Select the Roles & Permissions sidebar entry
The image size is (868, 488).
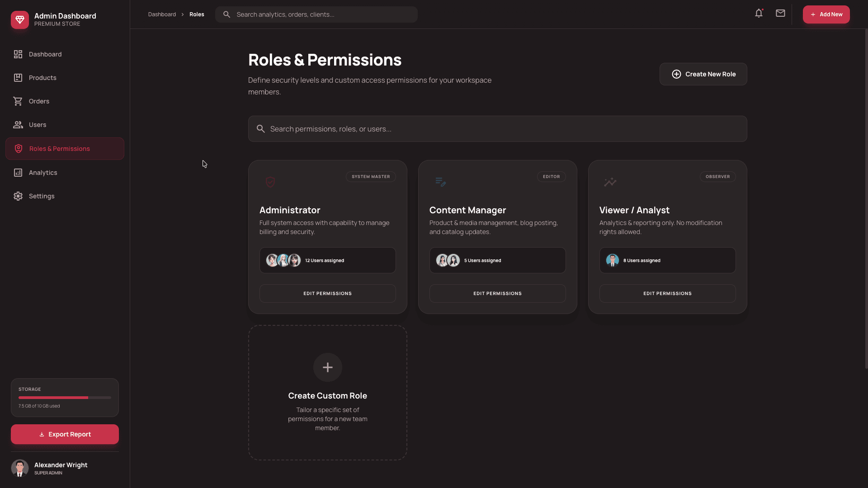[64, 148]
